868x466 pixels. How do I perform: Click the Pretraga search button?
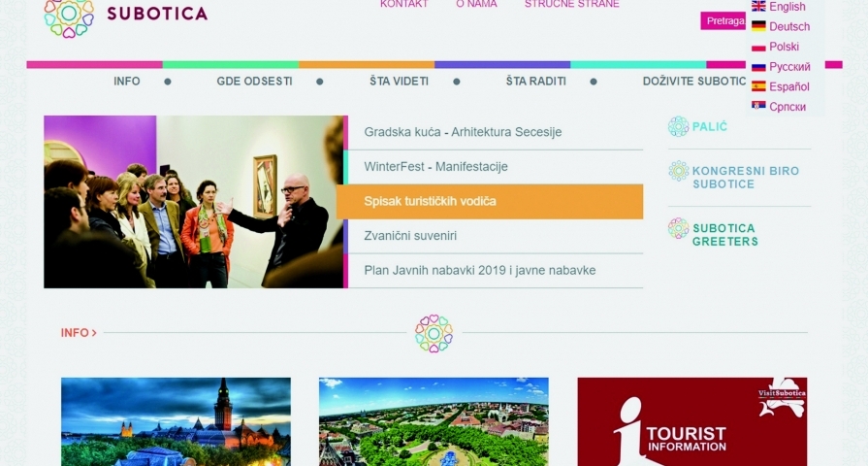[x=724, y=21]
